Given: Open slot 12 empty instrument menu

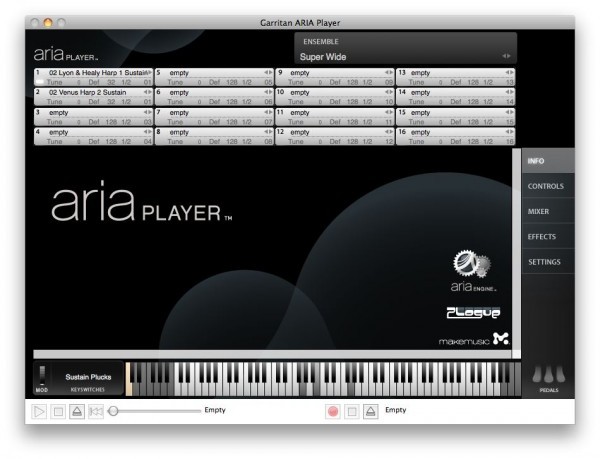Looking at the screenshot, I should click(x=389, y=132).
